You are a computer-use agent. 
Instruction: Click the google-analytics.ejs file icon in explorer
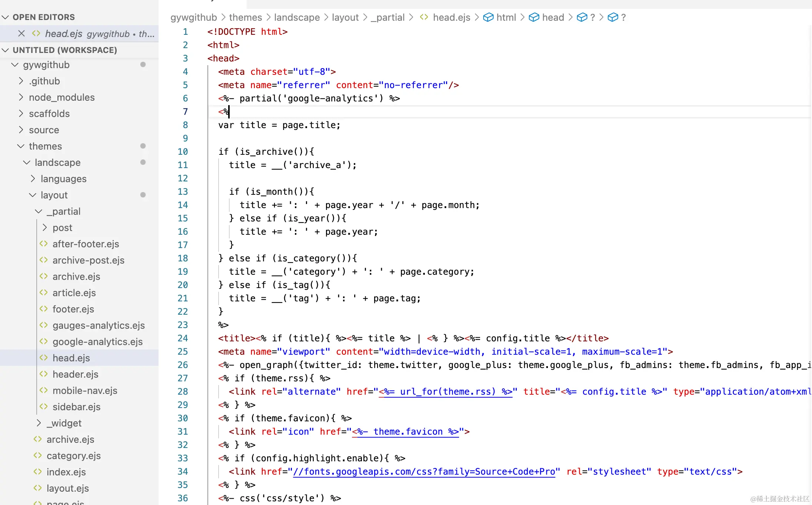coord(44,341)
